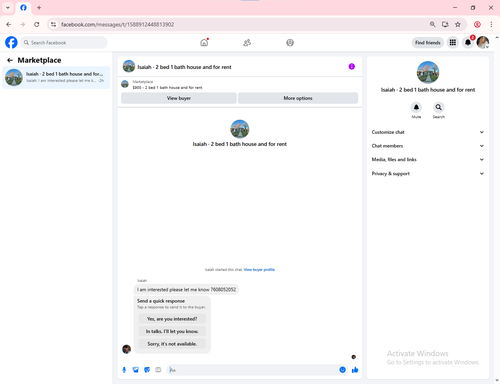
Task: Open account profile picture menu
Action: point(483,42)
